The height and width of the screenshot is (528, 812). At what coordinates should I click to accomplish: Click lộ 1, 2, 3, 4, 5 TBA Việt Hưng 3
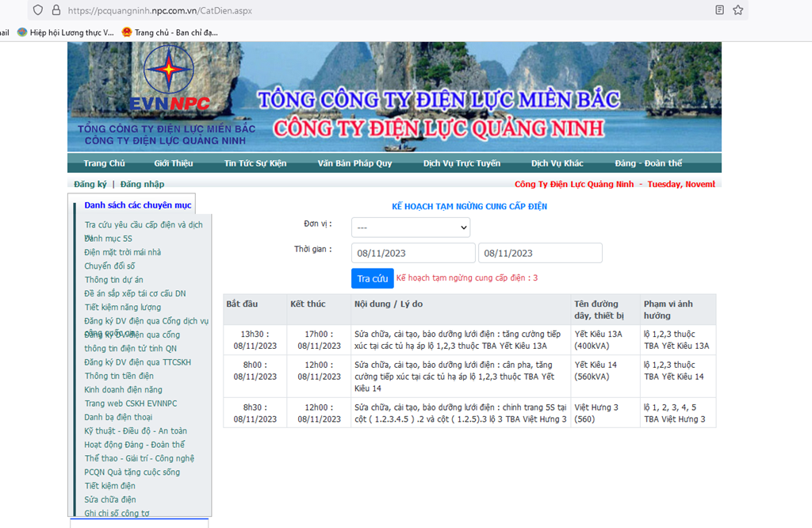click(x=678, y=413)
